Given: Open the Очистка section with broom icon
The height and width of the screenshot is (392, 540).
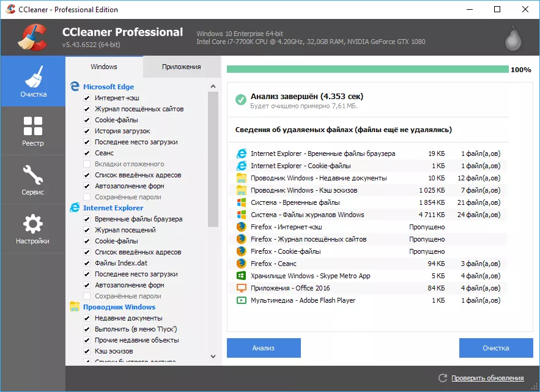Looking at the screenshot, I should (33, 81).
